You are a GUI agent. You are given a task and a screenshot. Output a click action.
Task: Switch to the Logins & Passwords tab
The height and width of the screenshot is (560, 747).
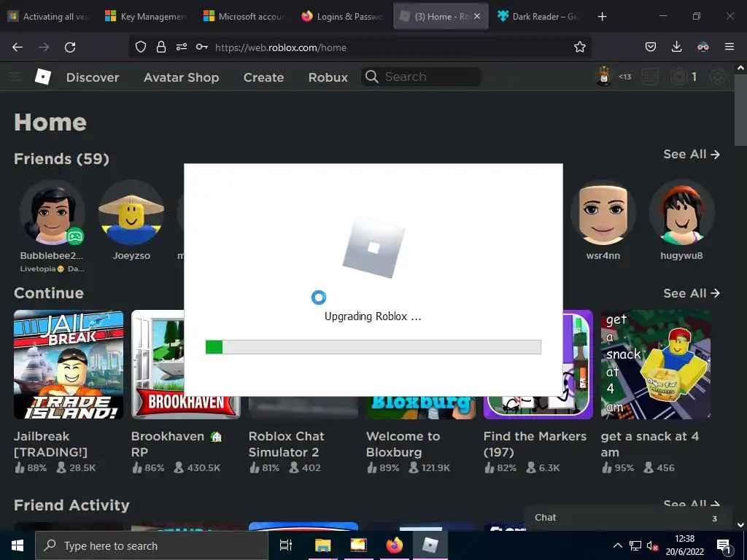click(x=342, y=17)
